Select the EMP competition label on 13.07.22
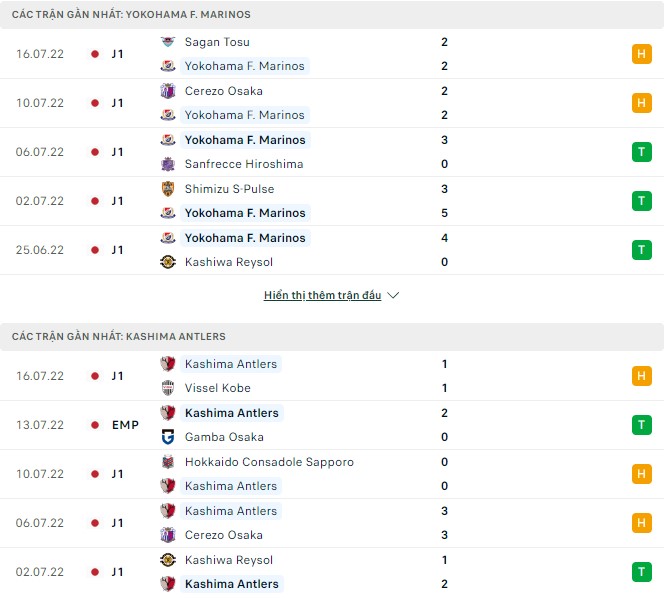 (x=125, y=425)
